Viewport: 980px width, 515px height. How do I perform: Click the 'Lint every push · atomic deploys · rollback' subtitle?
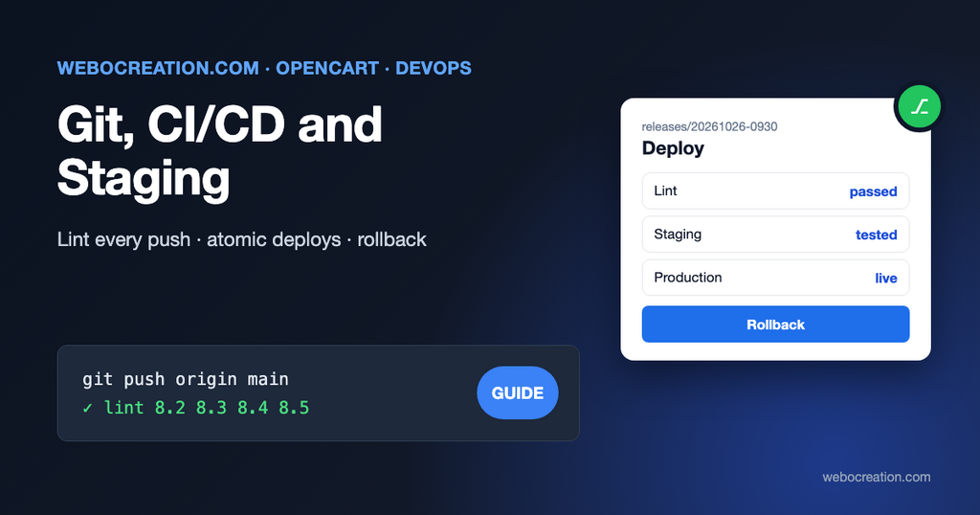pos(242,239)
